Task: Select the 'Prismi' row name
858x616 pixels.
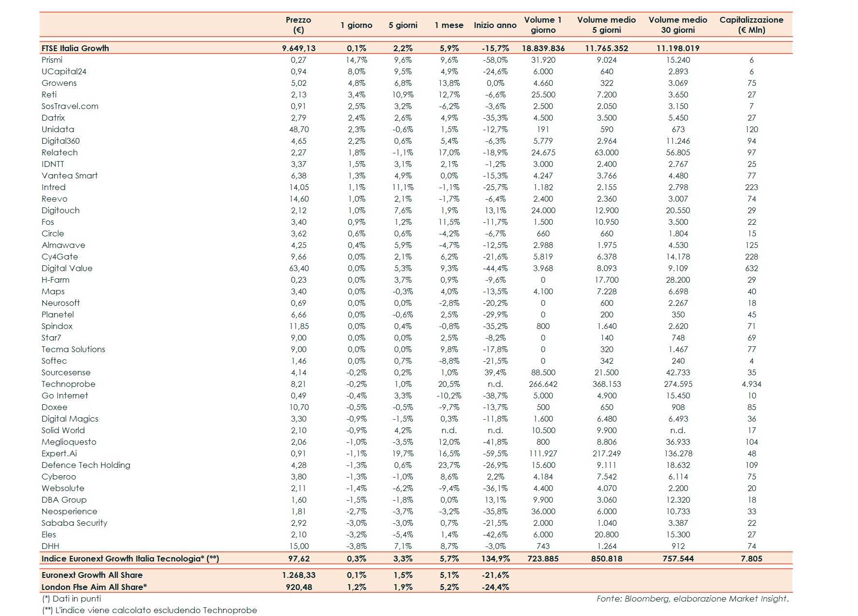Action: tap(52, 60)
